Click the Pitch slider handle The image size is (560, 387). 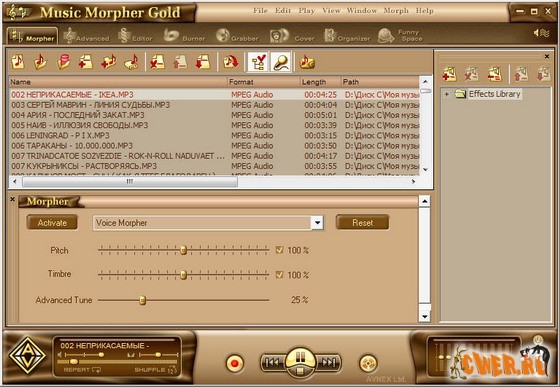tap(183, 250)
